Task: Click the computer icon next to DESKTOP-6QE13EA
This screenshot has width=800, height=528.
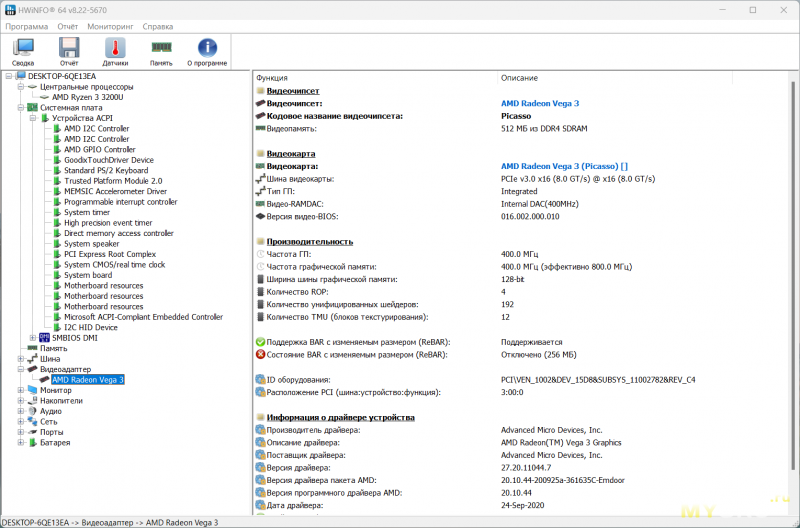Action: 20,76
